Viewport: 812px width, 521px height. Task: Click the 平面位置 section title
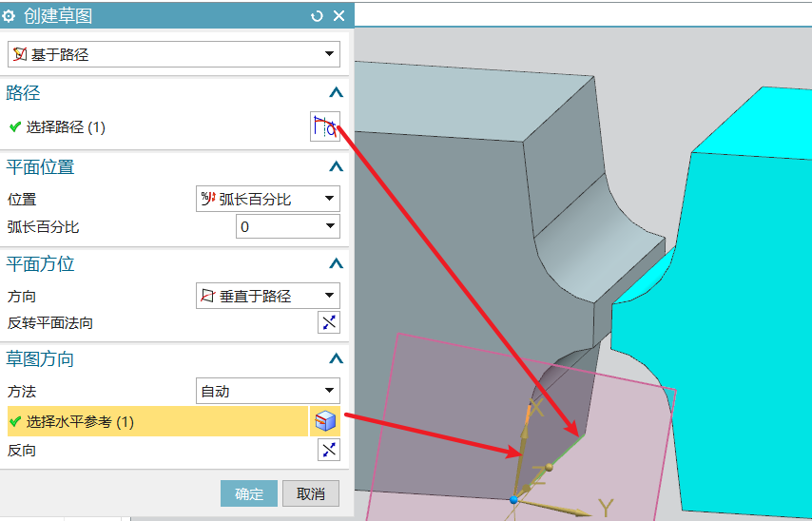(x=40, y=166)
